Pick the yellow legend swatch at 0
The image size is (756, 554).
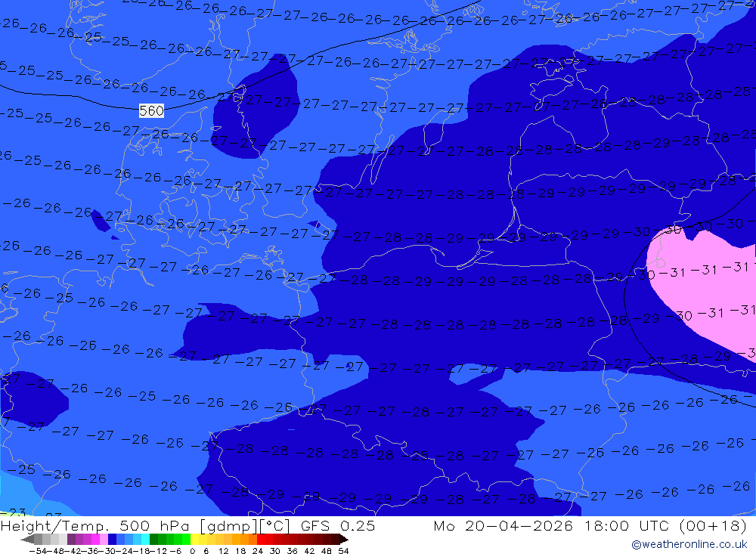coord(195,540)
